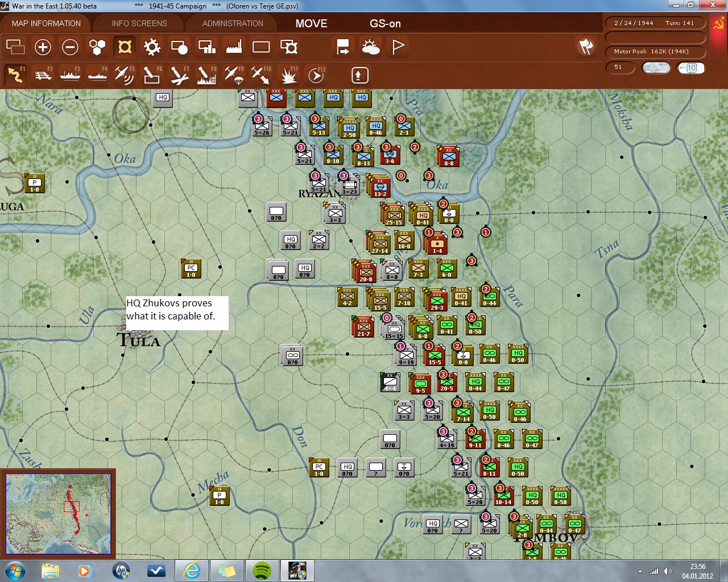Image resolution: width=728 pixels, height=582 pixels.
Task: Toggle on-map unit counters display
Action: [x=125, y=47]
